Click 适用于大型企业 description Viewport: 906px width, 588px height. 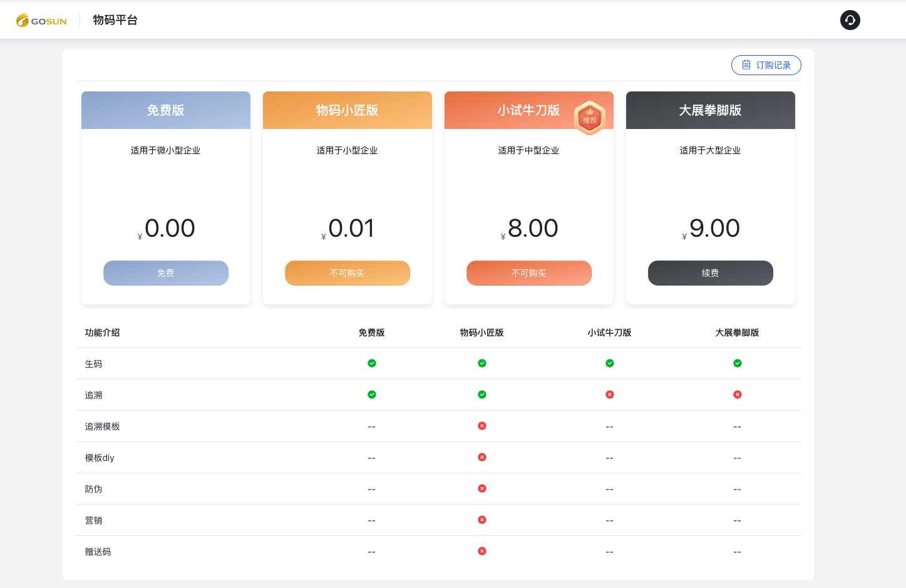[x=711, y=150]
